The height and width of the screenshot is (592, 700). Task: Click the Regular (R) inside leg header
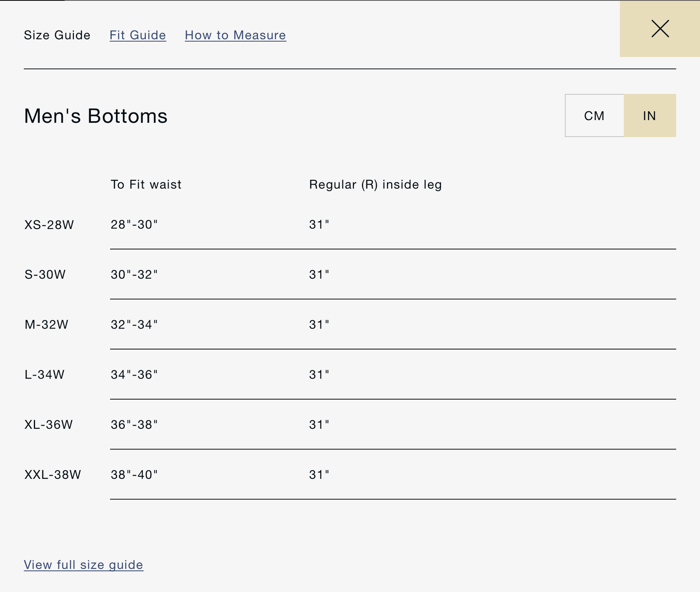375,184
